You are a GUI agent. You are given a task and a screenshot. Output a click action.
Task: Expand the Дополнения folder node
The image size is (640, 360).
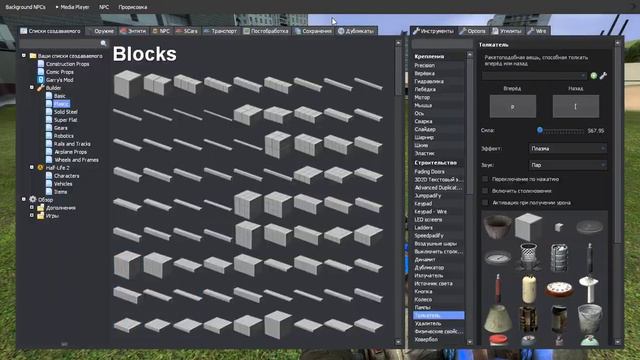[x=32, y=207]
